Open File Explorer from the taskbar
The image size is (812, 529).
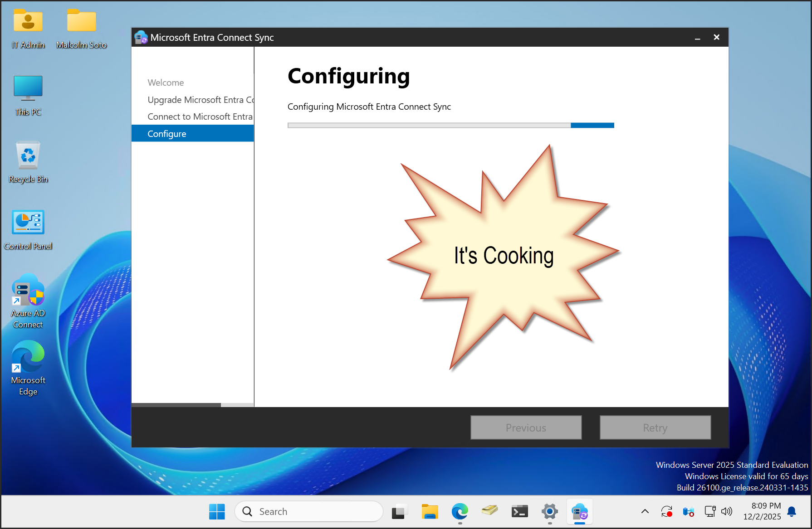429,511
